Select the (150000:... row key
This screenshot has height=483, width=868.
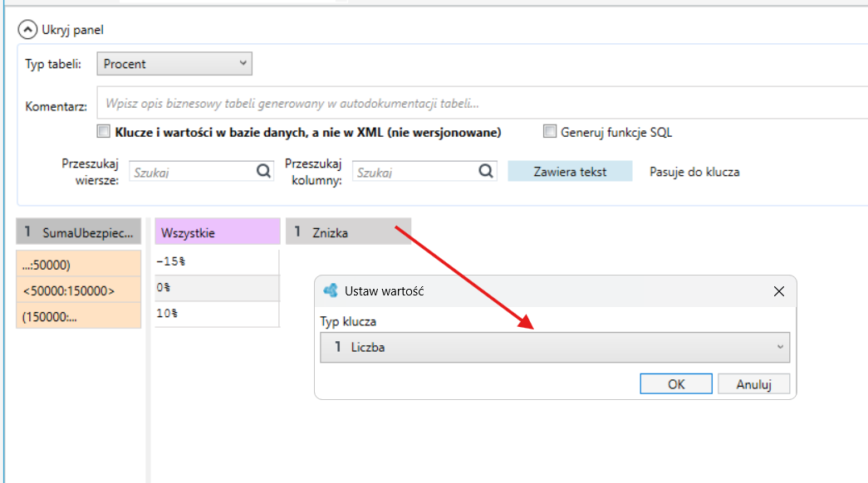[x=79, y=316]
